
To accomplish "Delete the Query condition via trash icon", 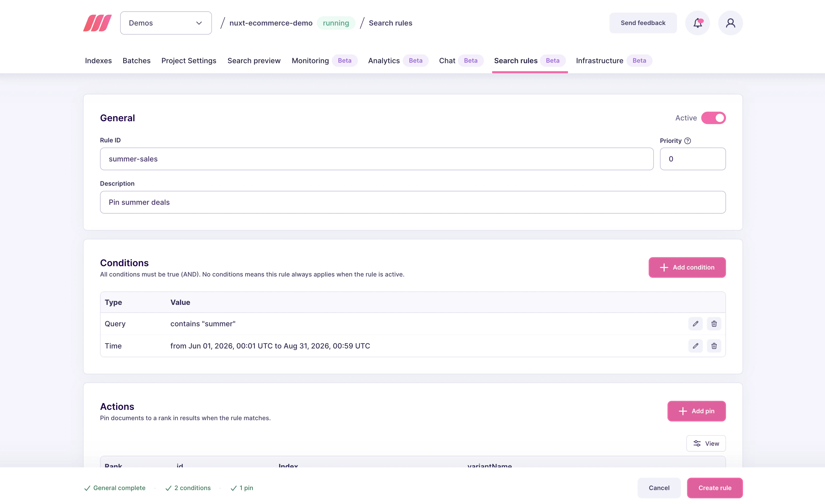I will [x=714, y=323].
